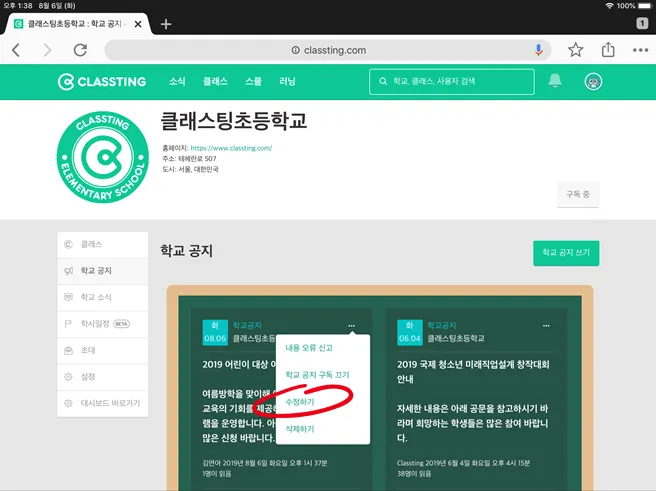Open the 2019 국제 청소년 미래직업설계 창작대회 notice title
The width and height of the screenshot is (656, 491).
click(x=473, y=371)
